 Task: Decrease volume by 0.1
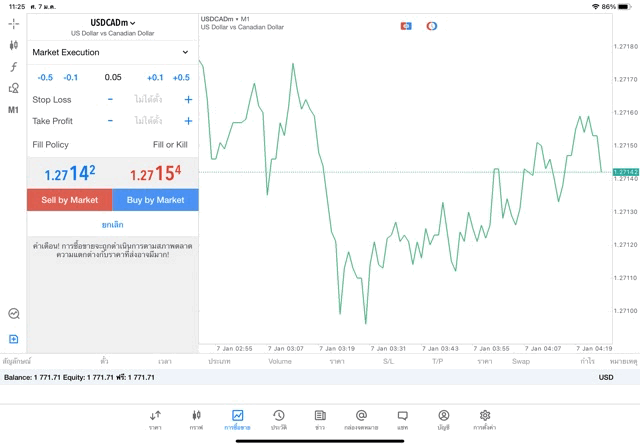click(x=71, y=78)
